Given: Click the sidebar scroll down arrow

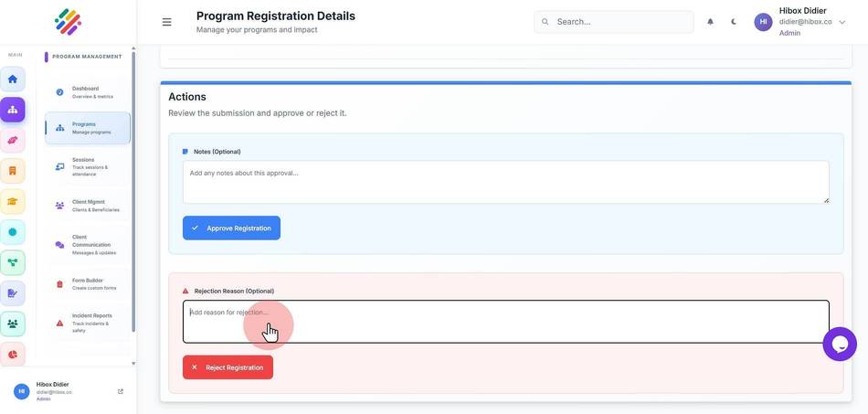Looking at the screenshot, I should (132, 364).
